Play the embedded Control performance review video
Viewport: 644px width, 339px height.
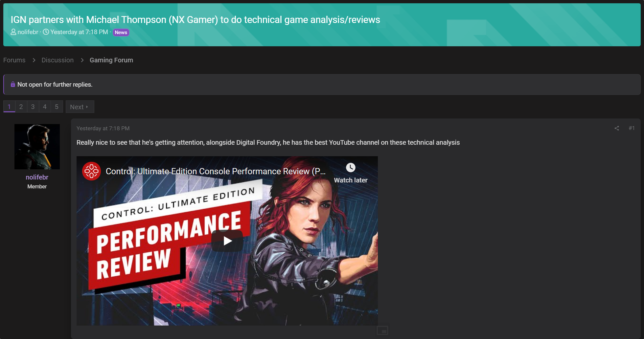coord(227,241)
